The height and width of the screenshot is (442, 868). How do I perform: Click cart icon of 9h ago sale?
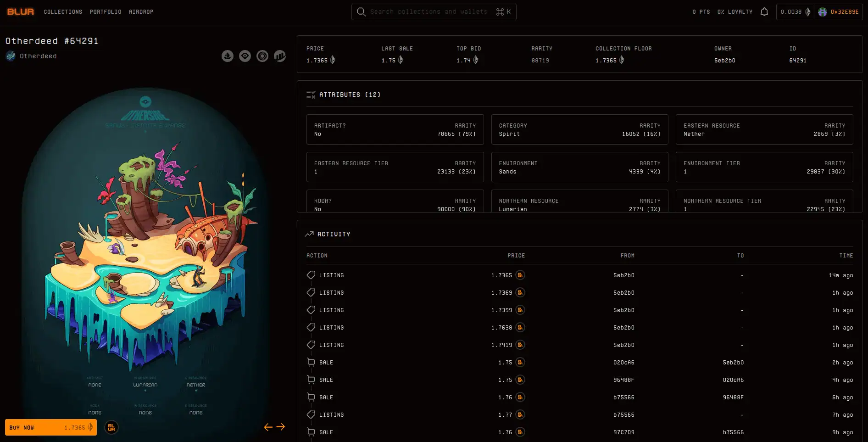coord(311,432)
